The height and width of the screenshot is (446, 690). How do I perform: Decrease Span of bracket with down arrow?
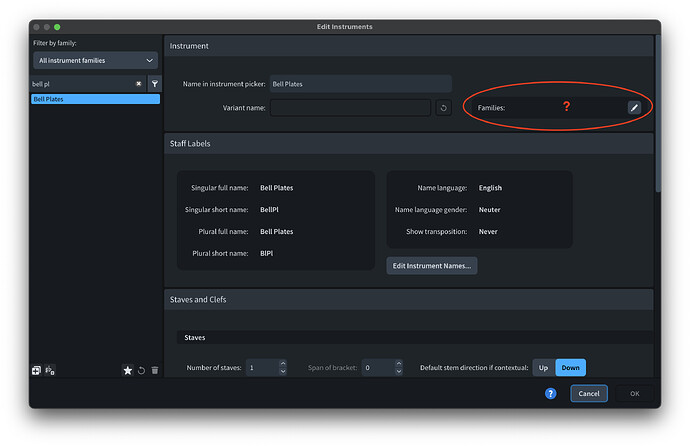click(x=399, y=371)
